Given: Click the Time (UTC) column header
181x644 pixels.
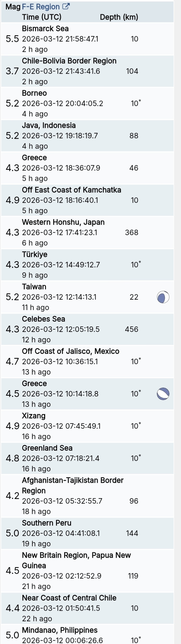Looking at the screenshot, I should tap(42, 17).
